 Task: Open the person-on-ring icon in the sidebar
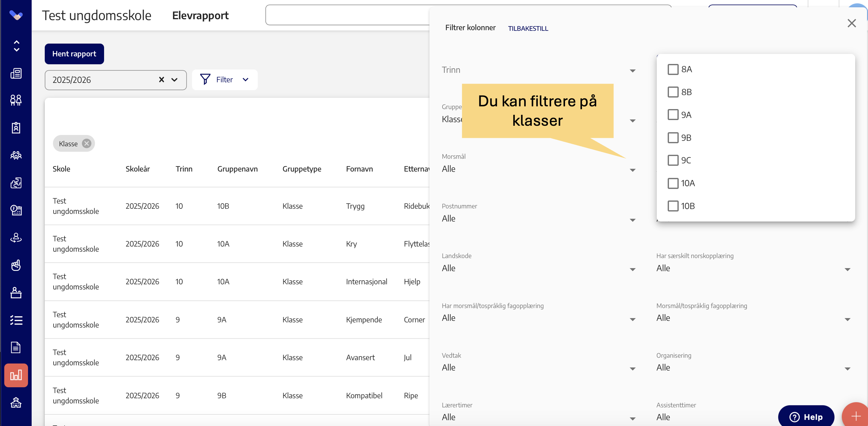click(x=16, y=238)
